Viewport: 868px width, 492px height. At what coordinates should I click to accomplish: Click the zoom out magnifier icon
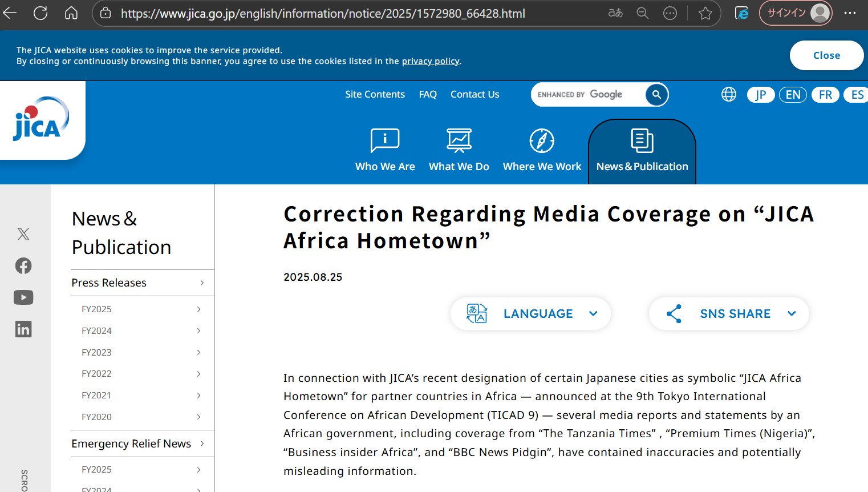point(643,13)
